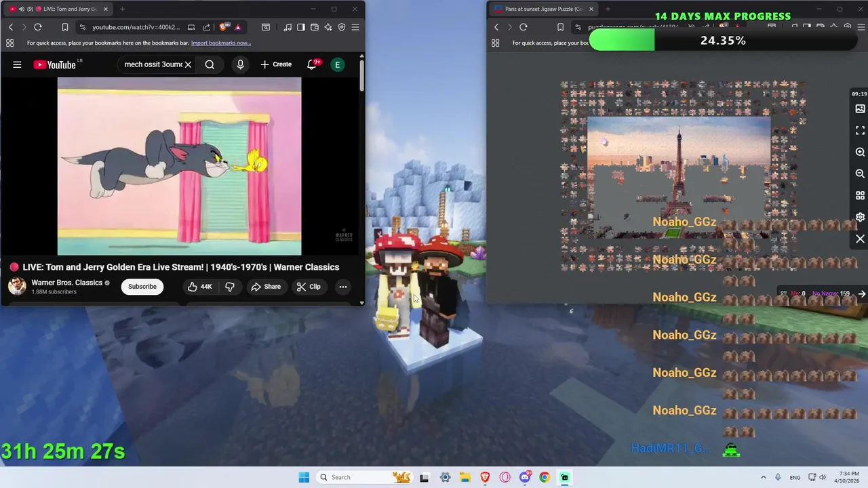Open Leo AI assistant icon
This screenshot has width=868, height=488.
[x=328, y=27]
